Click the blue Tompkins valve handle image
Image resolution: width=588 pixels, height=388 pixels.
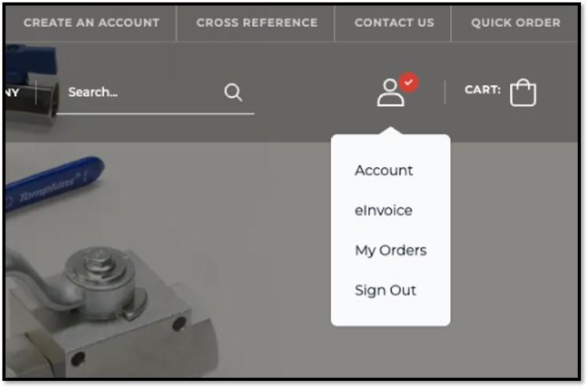coord(53,183)
